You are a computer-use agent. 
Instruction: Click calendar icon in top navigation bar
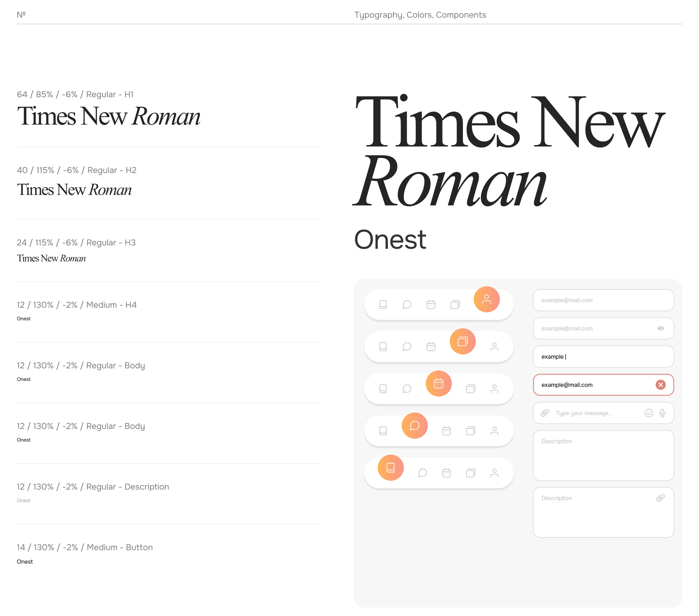click(431, 304)
